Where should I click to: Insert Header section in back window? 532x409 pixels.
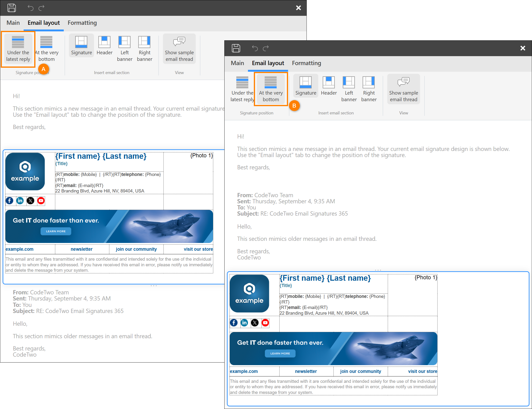[x=105, y=46]
